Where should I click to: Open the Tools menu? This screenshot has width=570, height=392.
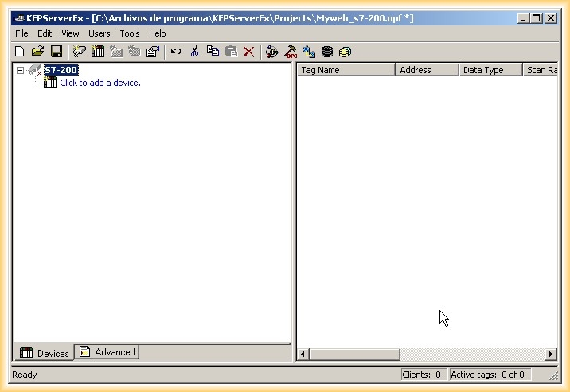pyautogui.click(x=129, y=33)
